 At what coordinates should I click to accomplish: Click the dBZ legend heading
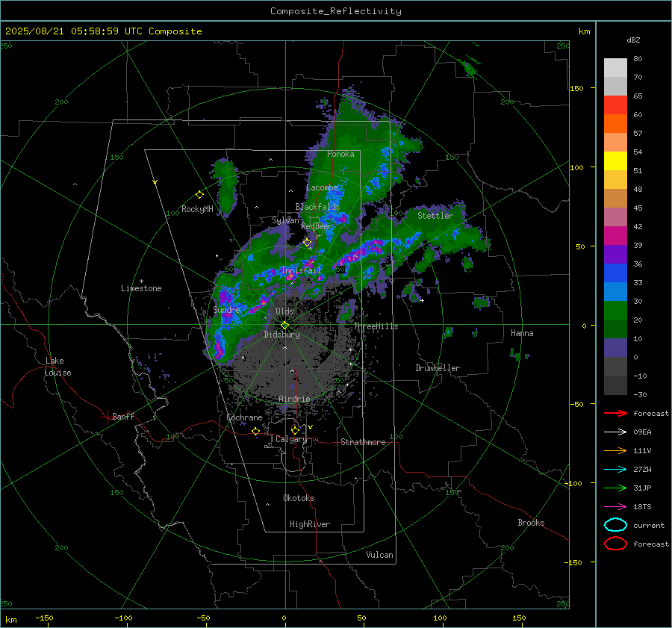633,40
